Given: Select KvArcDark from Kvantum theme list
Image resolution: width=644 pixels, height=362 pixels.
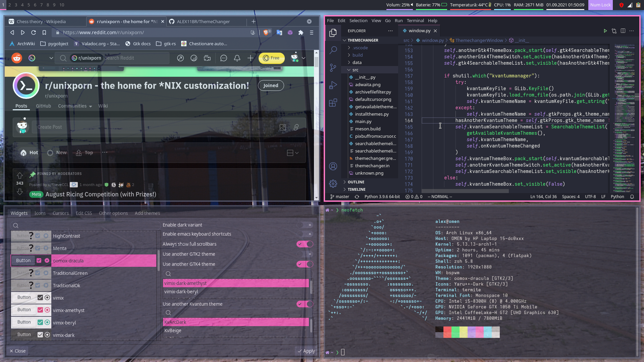Looking at the screenshot, I should tap(236, 322).
